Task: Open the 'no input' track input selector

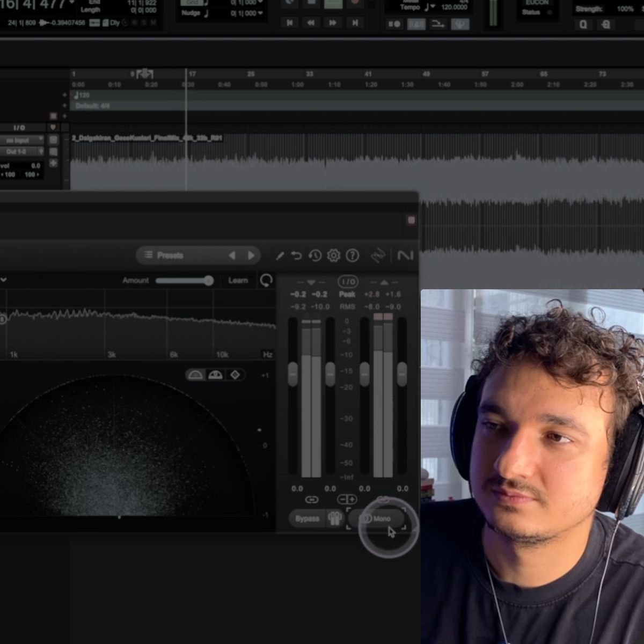Action: (x=21, y=140)
